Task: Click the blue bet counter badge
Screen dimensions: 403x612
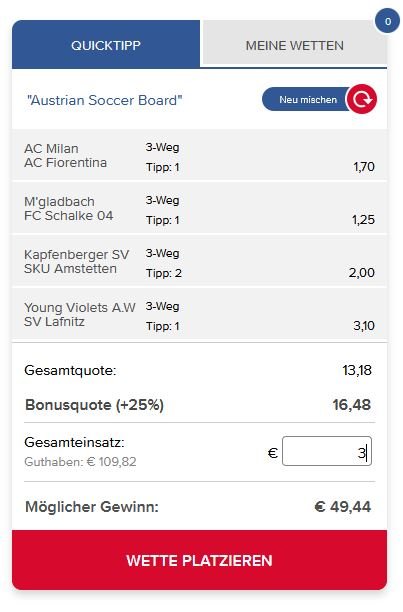Action: [x=387, y=21]
